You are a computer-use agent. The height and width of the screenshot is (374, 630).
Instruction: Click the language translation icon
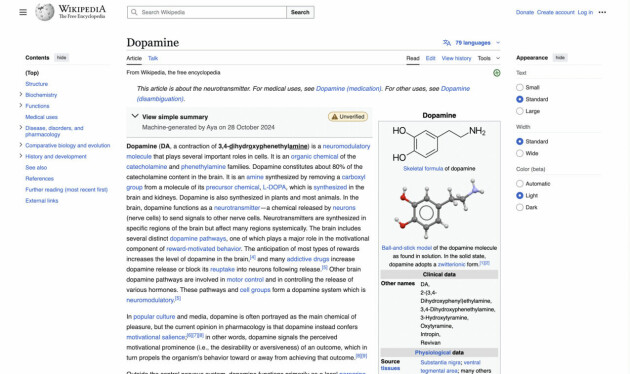[447, 43]
